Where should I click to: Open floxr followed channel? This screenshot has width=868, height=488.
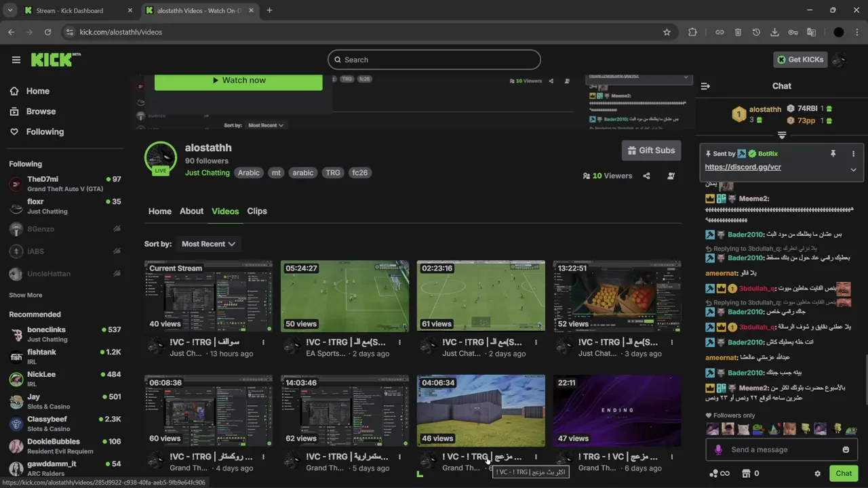point(65,206)
